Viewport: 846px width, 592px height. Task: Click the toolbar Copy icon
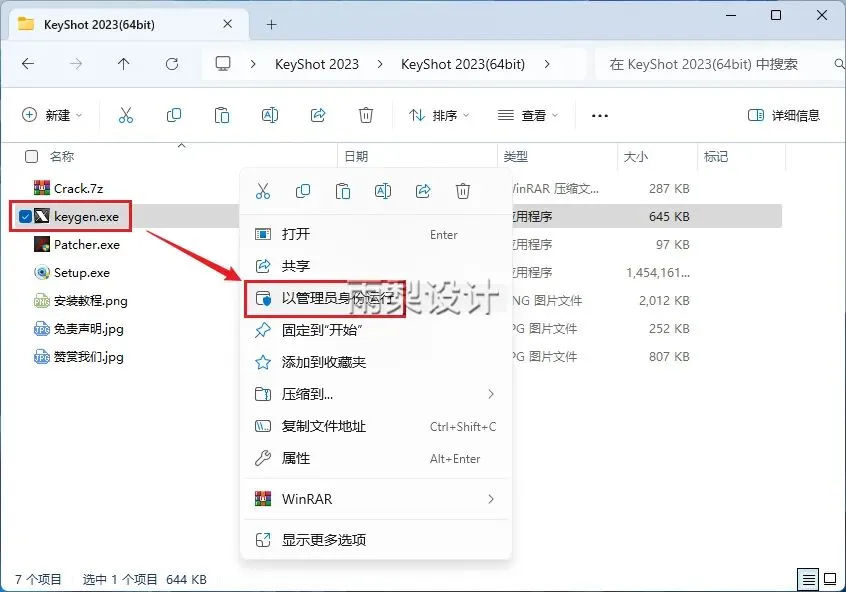click(x=174, y=115)
